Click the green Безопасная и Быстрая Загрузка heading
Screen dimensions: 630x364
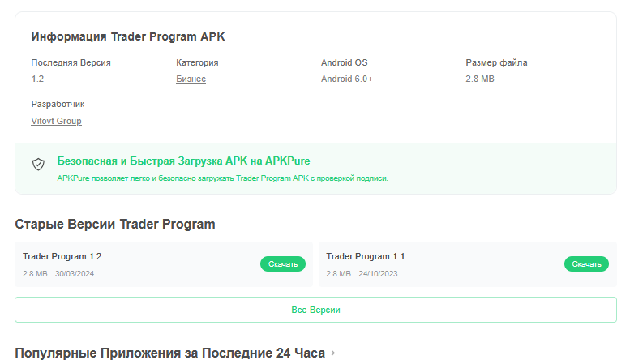click(x=183, y=161)
